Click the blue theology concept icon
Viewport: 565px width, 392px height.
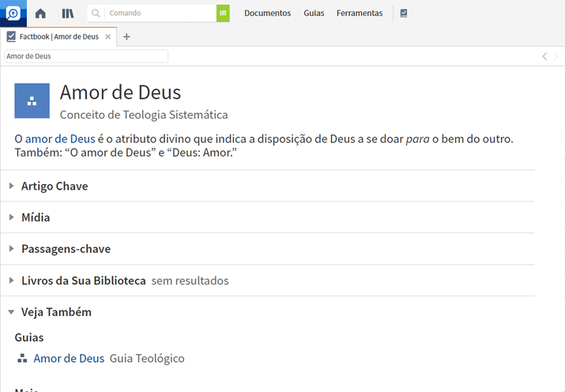[32, 101]
